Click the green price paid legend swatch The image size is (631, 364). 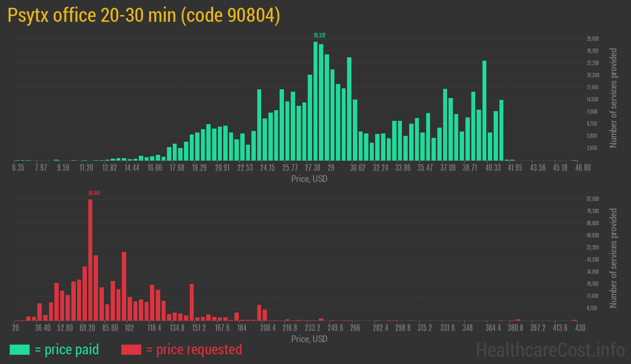pos(19,349)
